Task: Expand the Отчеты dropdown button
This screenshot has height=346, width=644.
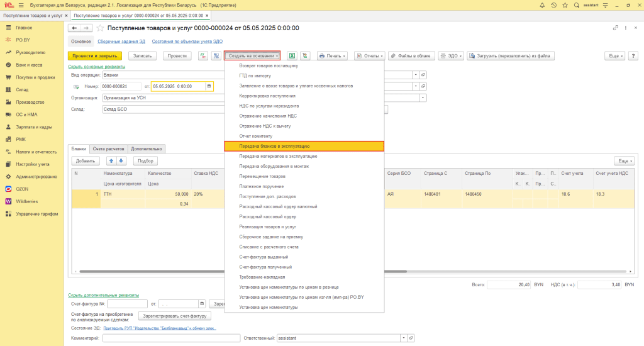Action: pyautogui.click(x=369, y=56)
